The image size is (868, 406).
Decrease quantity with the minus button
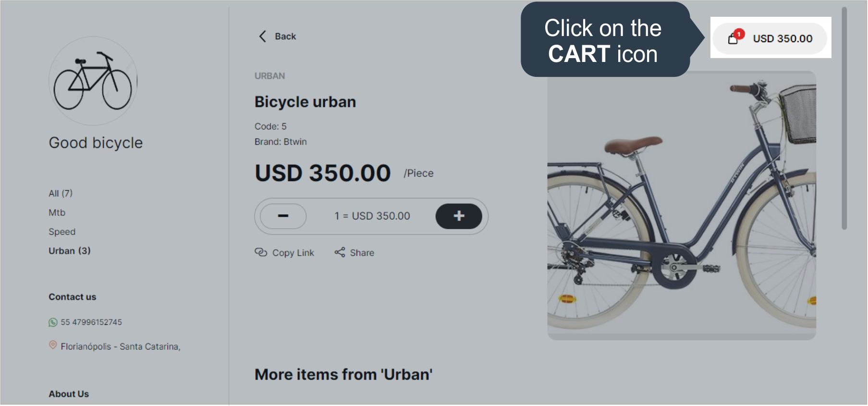point(283,216)
